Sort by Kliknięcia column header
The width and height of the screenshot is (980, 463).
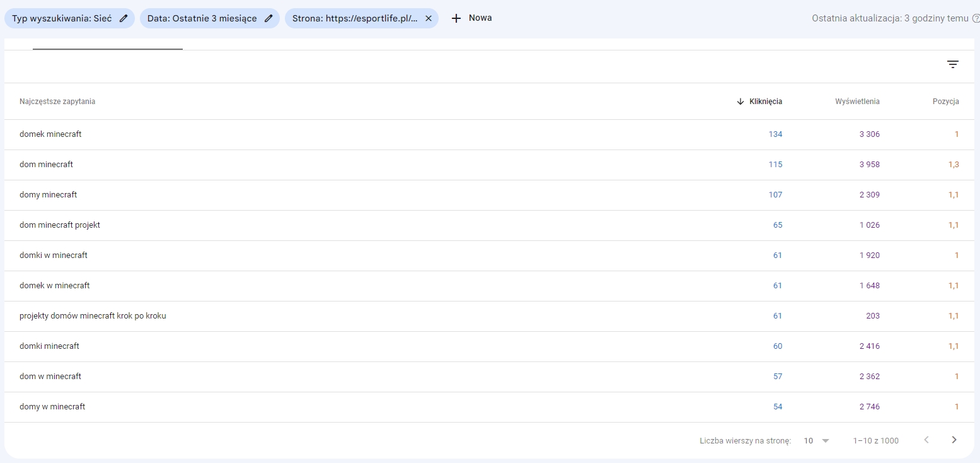(759, 102)
